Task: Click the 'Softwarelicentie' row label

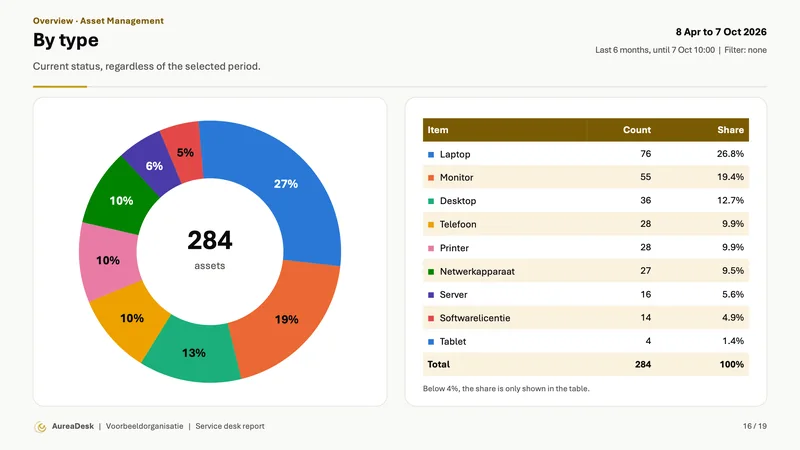Action: click(475, 318)
